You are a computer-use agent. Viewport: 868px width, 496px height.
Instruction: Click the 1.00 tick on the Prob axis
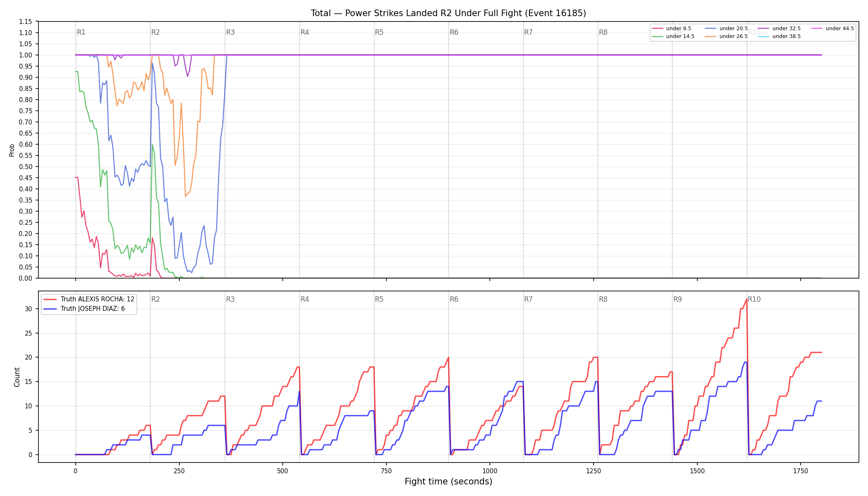[26, 55]
